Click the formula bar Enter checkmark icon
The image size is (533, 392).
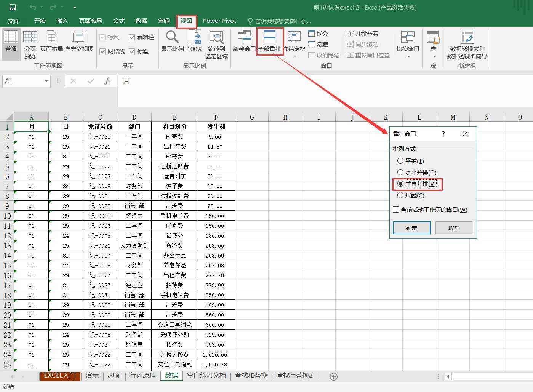(x=91, y=81)
